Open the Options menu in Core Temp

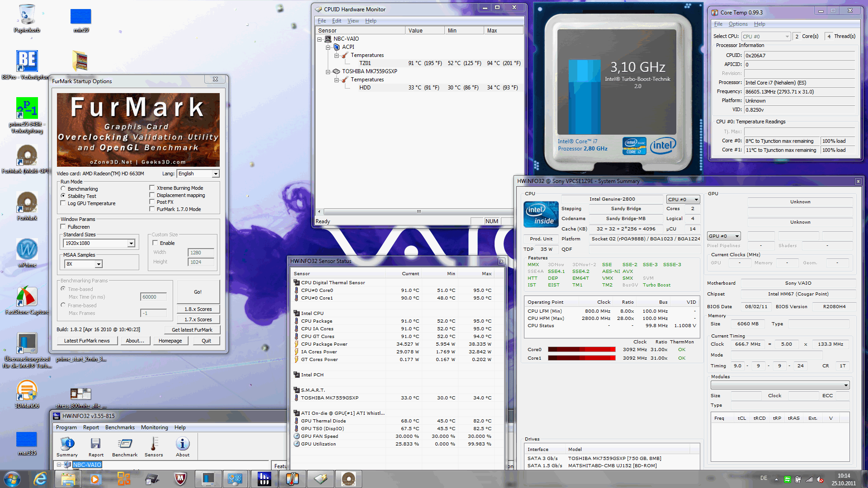click(738, 24)
